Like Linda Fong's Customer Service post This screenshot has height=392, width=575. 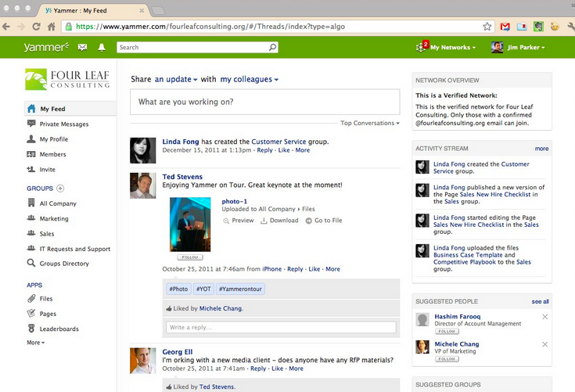click(284, 150)
